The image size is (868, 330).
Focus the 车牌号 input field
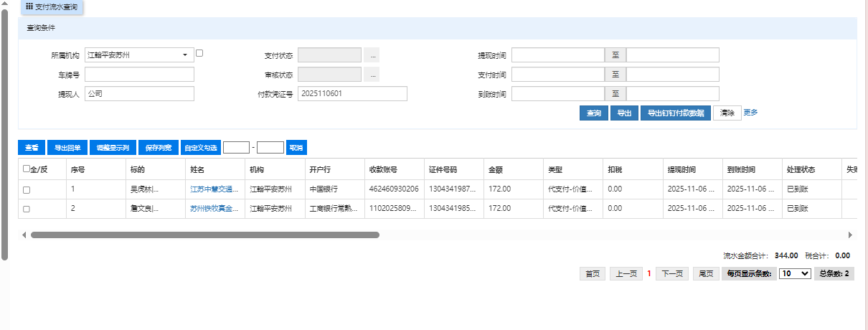[139, 74]
